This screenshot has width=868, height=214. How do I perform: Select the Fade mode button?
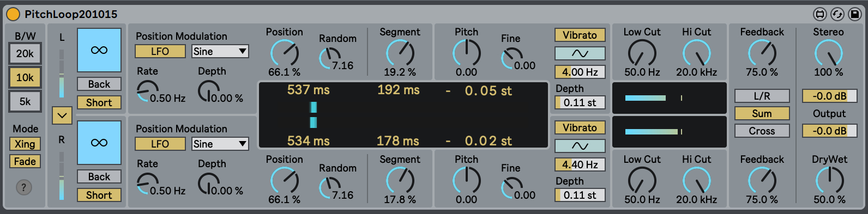pos(25,161)
